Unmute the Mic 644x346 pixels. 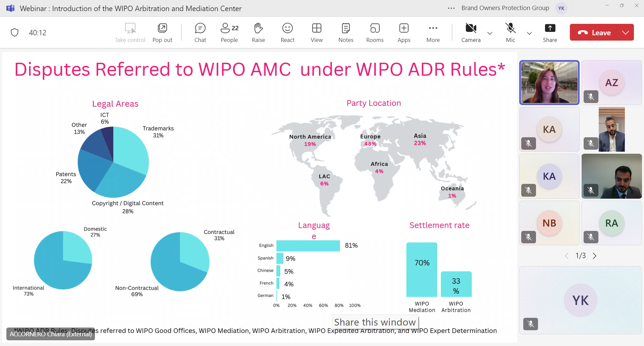[x=510, y=33]
